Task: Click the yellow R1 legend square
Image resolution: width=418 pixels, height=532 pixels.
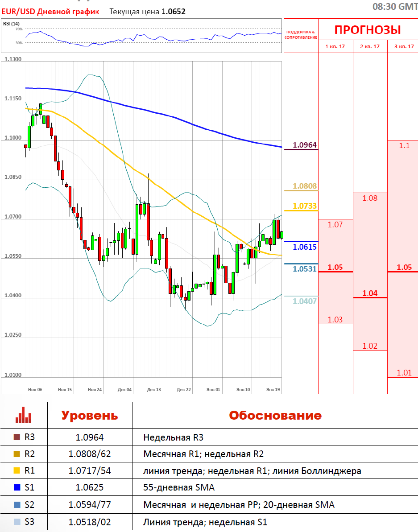Action: 17,471
